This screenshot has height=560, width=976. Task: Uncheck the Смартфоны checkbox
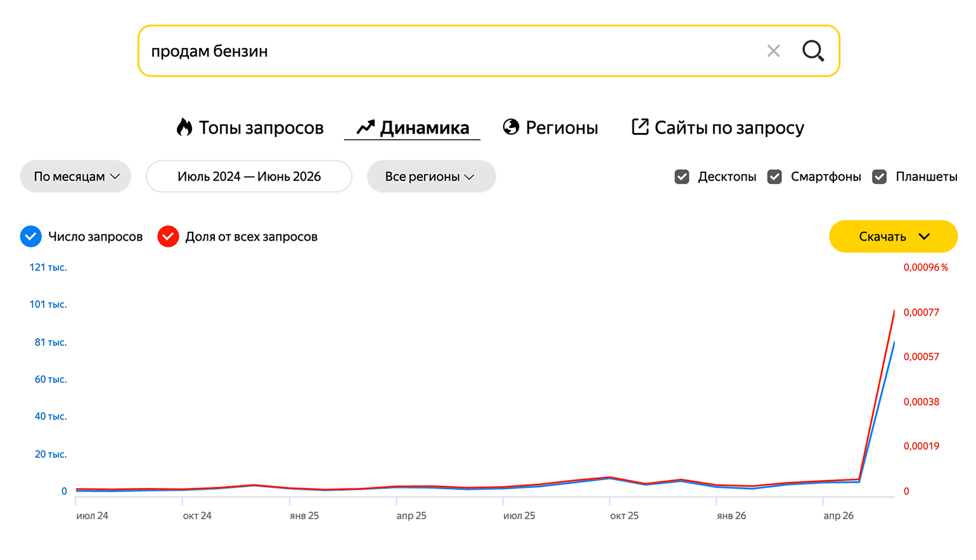click(x=774, y=177)
